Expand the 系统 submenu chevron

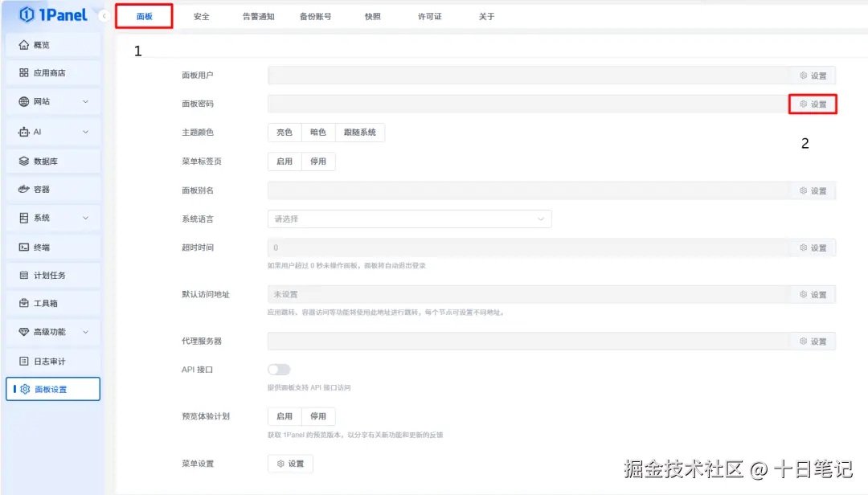(x=85, y=218)
